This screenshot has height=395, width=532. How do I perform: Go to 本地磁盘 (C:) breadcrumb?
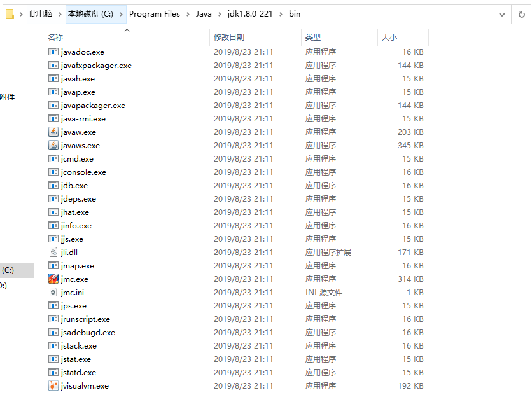tap(90, 14)
